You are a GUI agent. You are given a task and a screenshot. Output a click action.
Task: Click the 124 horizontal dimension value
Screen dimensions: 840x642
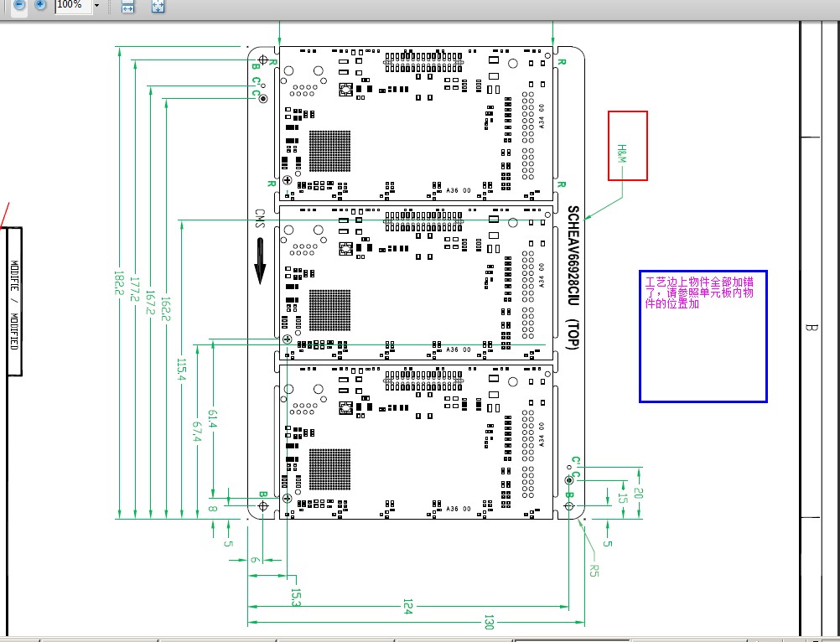[407, 607]
